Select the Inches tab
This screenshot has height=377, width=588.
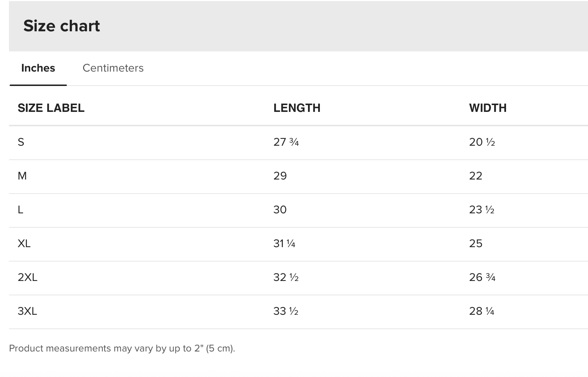[38, 68]
